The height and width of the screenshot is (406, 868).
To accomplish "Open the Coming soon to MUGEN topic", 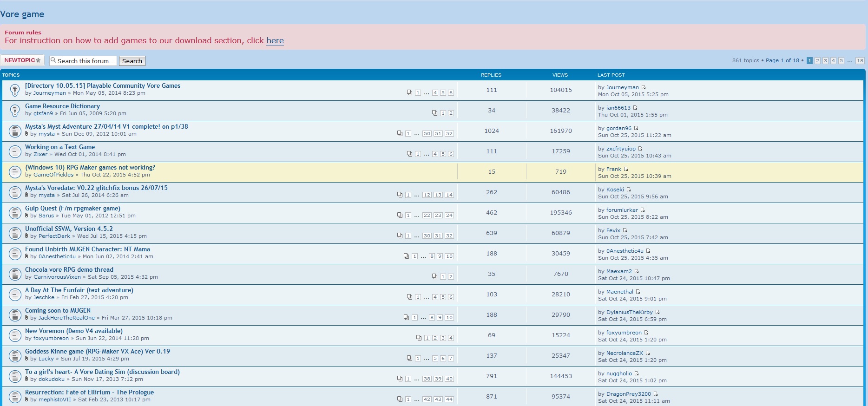I will click(x=58, y=310).
